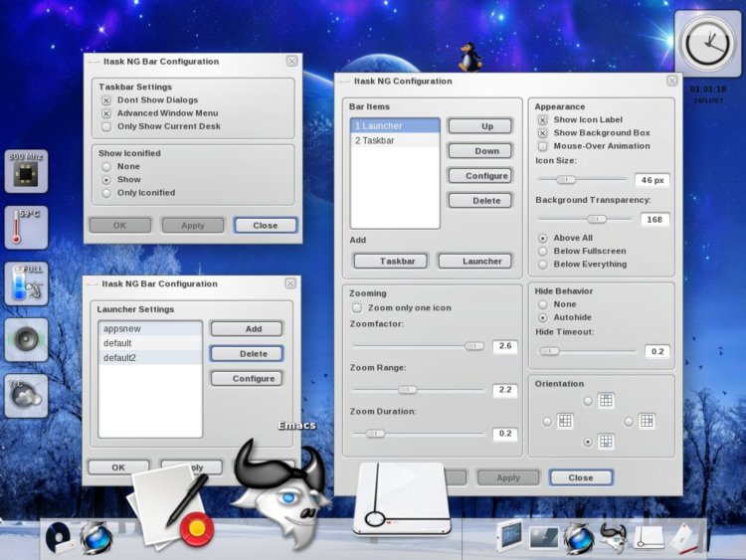The height and width of the screenshot is (560, 746).
Task: Choose Only Iconified option
Action: click(x=106, y=193)
